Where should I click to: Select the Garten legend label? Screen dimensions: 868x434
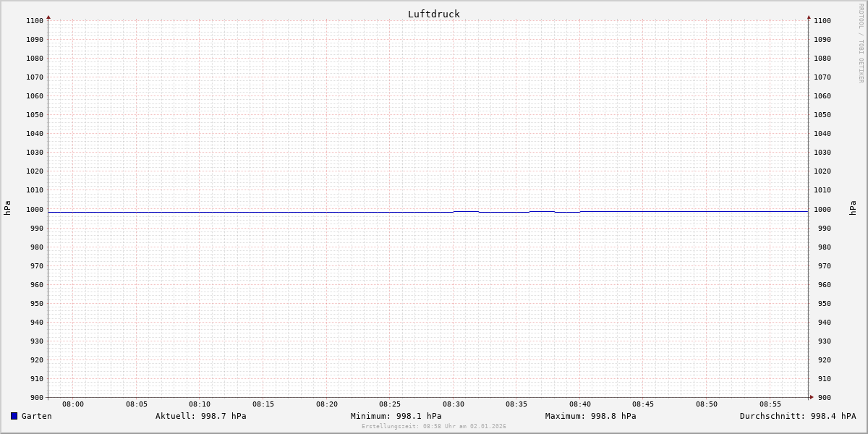36,416
